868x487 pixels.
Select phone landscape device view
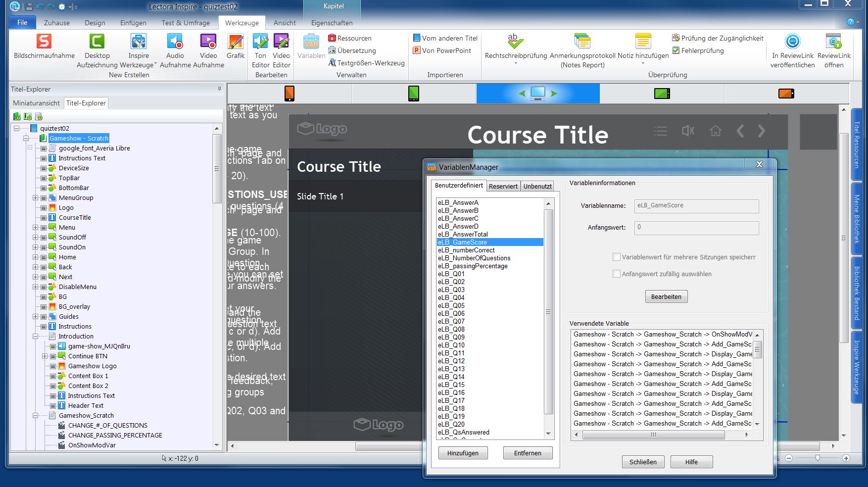[786, 93]
